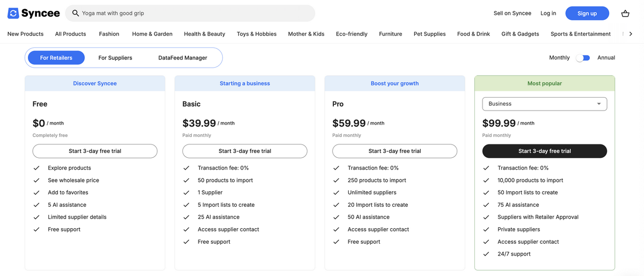
Task: Open Health & Beauty category
Action: [204, 34]
